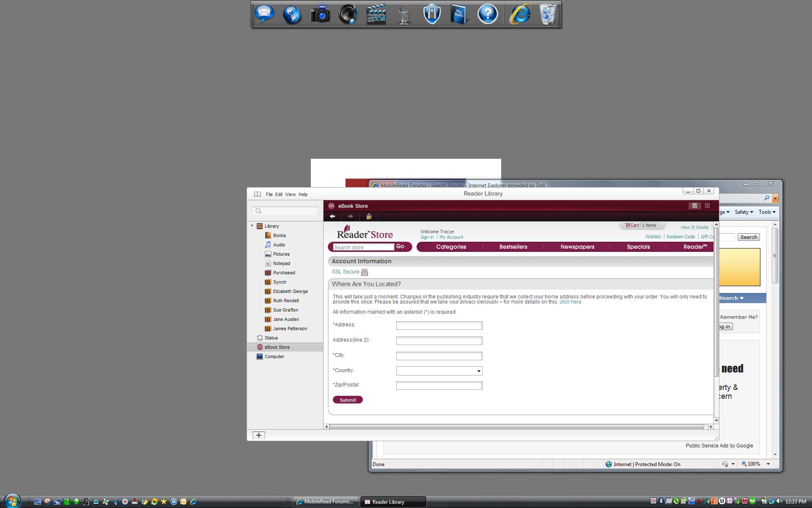The width and height of the screenshot is (812, 508).
Task: Click the Submit button
Action: pos(348,400)
